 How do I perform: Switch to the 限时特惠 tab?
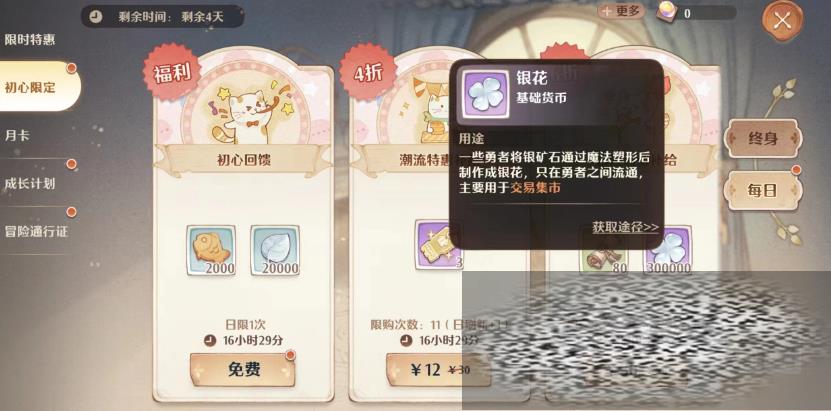(x=30, y=40)
